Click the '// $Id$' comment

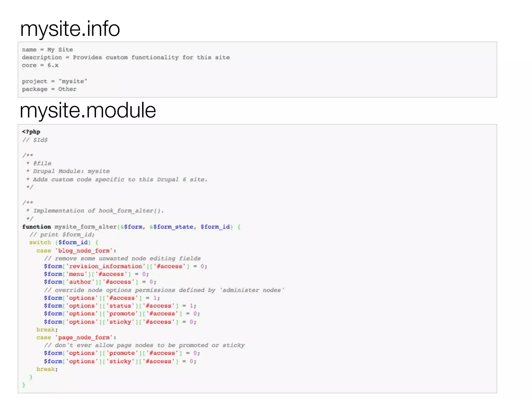35,140
